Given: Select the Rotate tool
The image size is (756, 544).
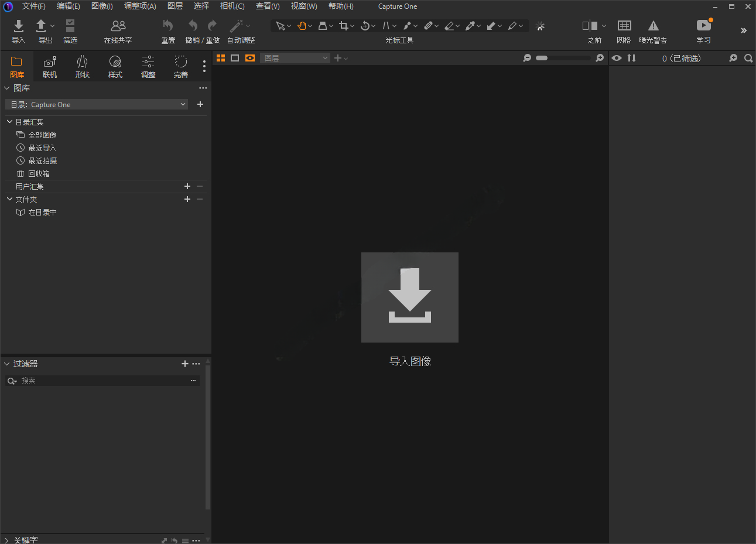Looking at the screenshot, I should click(365, 26).
